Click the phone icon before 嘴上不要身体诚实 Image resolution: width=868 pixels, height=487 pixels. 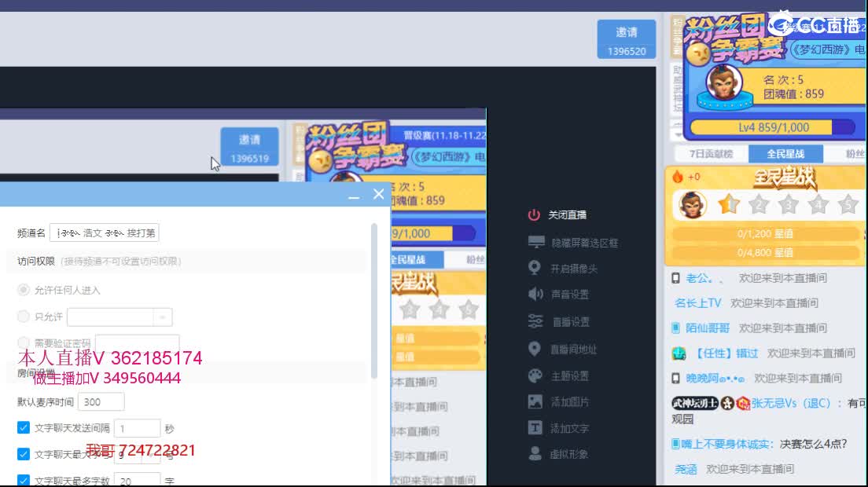coord(675,443)
